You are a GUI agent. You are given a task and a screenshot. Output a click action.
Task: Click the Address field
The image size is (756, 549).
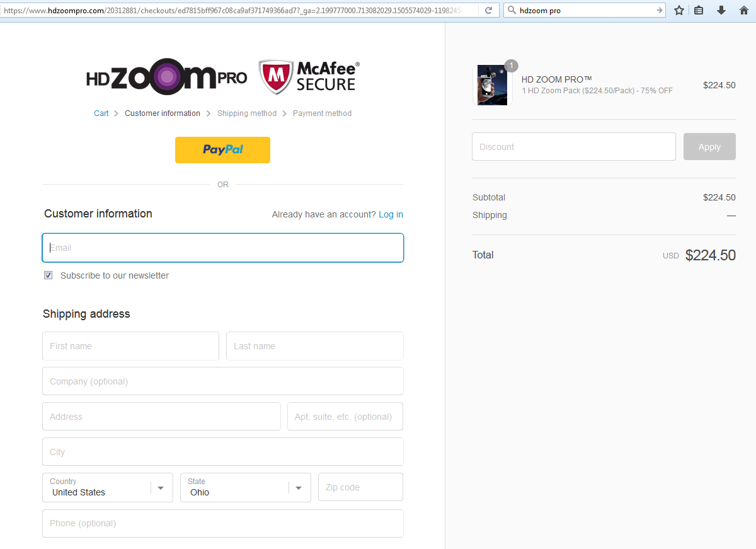161,417
